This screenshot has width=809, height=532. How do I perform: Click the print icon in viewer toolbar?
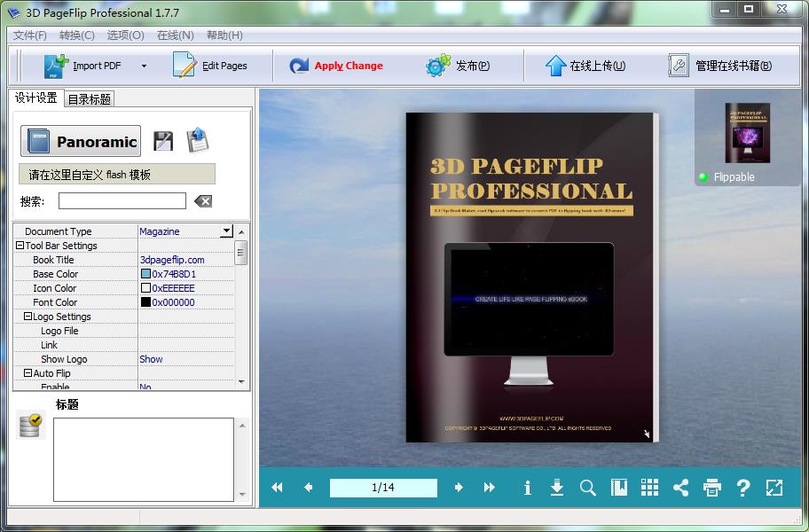(x=712, y=487)
